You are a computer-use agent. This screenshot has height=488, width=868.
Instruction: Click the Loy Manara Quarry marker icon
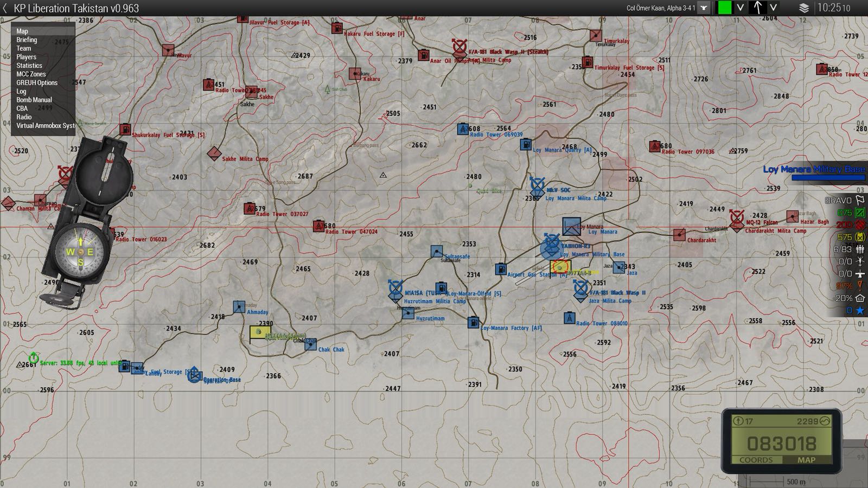[525, 144]
